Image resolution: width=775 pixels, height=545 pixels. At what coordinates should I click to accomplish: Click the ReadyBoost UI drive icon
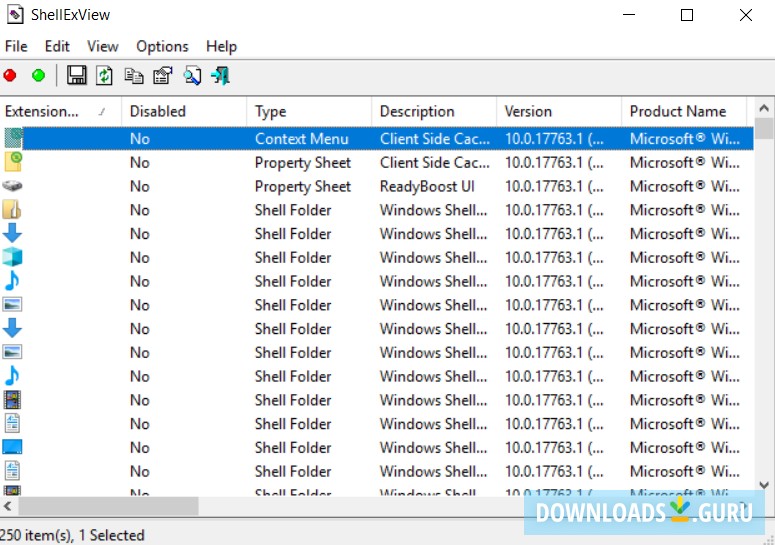pos(12,186)
